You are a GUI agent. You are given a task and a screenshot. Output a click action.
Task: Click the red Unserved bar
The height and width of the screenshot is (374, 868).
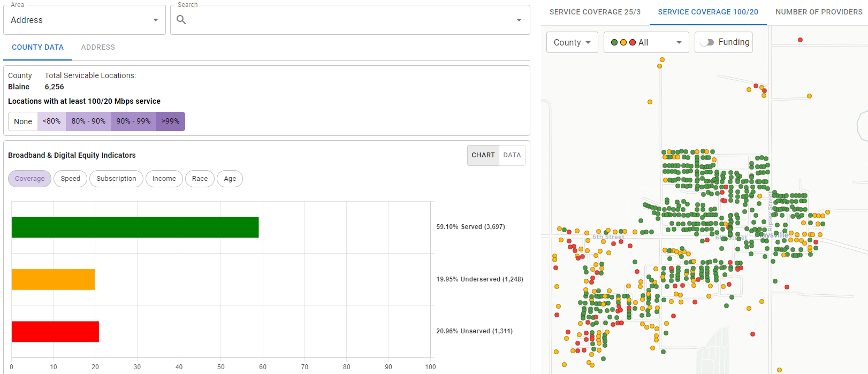click(x=55, y=332)
